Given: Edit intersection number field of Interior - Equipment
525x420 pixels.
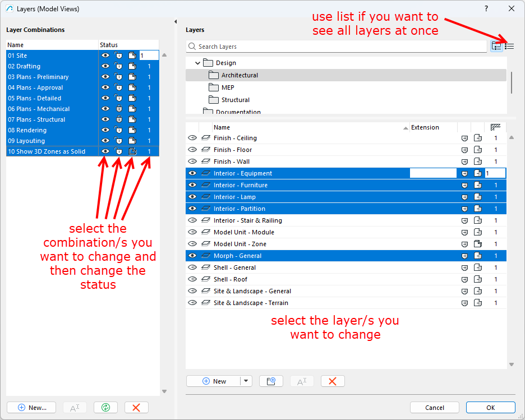Looking at the screenshot, I should tap(495, 173).
